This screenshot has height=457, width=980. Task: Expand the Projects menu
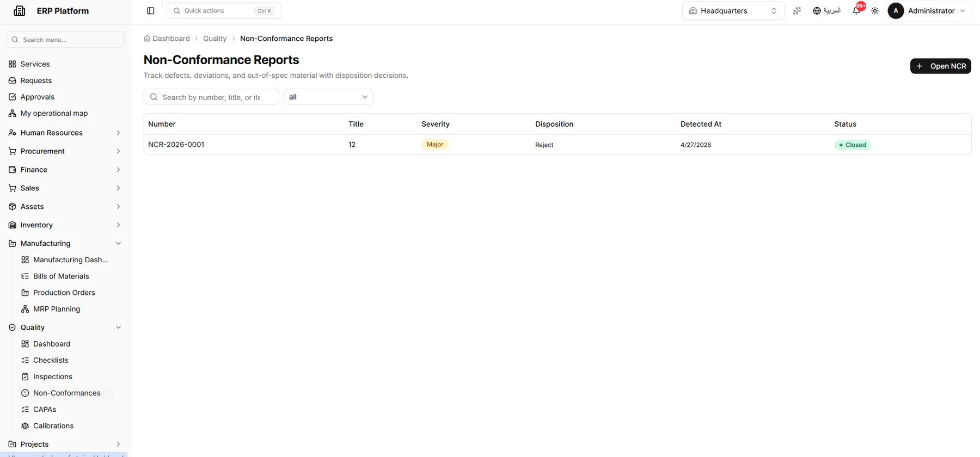[65, 444]
